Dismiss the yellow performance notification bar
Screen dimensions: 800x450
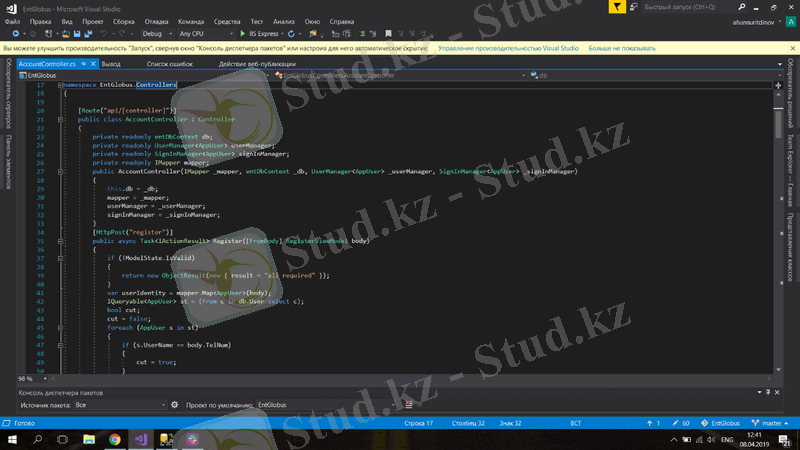pos(792,48)
